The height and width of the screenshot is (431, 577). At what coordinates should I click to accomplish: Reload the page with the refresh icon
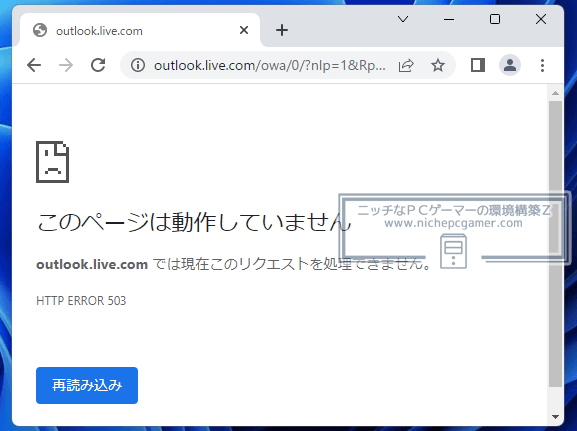(x=98, y=65)
